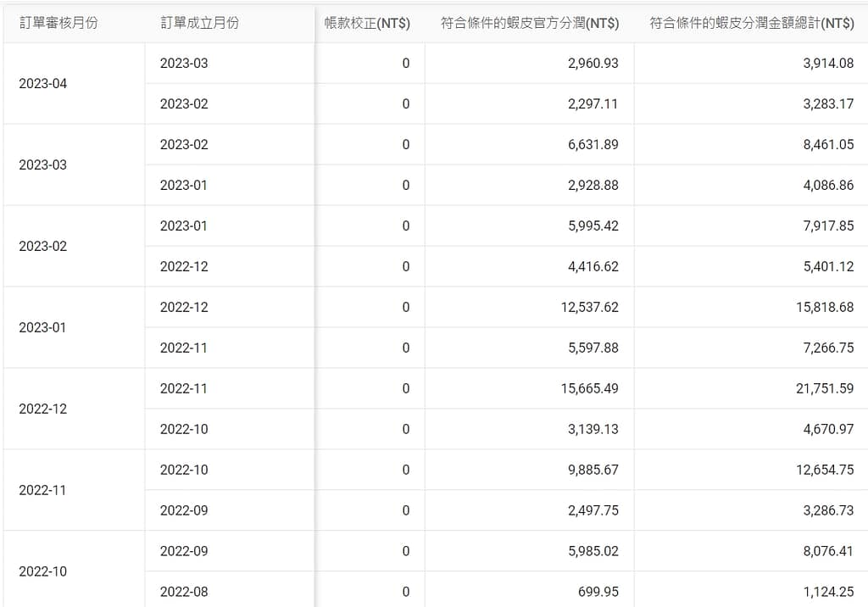
Task: Select the 2022-11 audit month row label
Action: [42, 490]
